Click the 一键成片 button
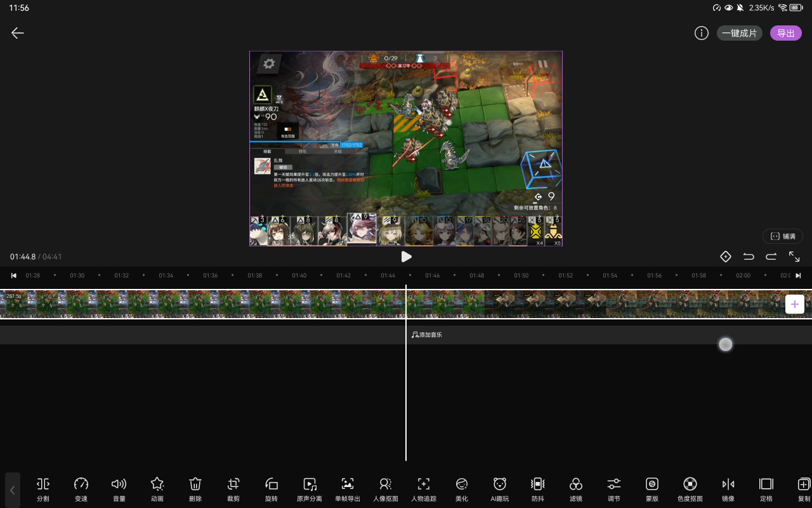 pyautogui.click(x=740, y=33)
